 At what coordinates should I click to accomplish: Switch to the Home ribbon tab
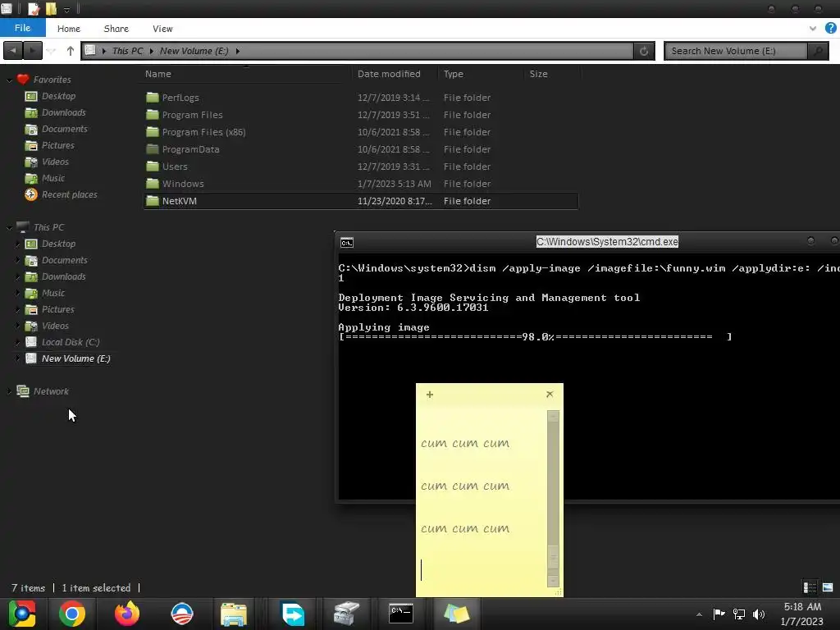(69, 29)
